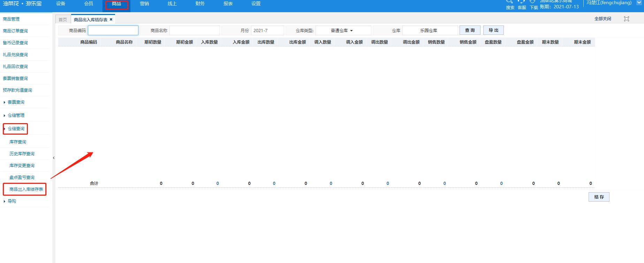The image size is (644, 263).
Task: Open the 仓库类型 普通仓库 dropdown
Action: pyautogui.click(x=343, y=31)
